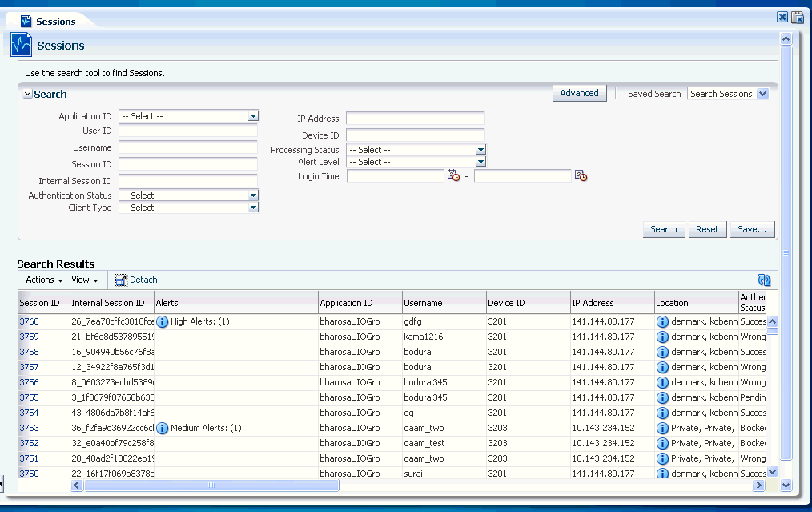
Task: Click the location info icon for session 3760
Action: point(661,321)
